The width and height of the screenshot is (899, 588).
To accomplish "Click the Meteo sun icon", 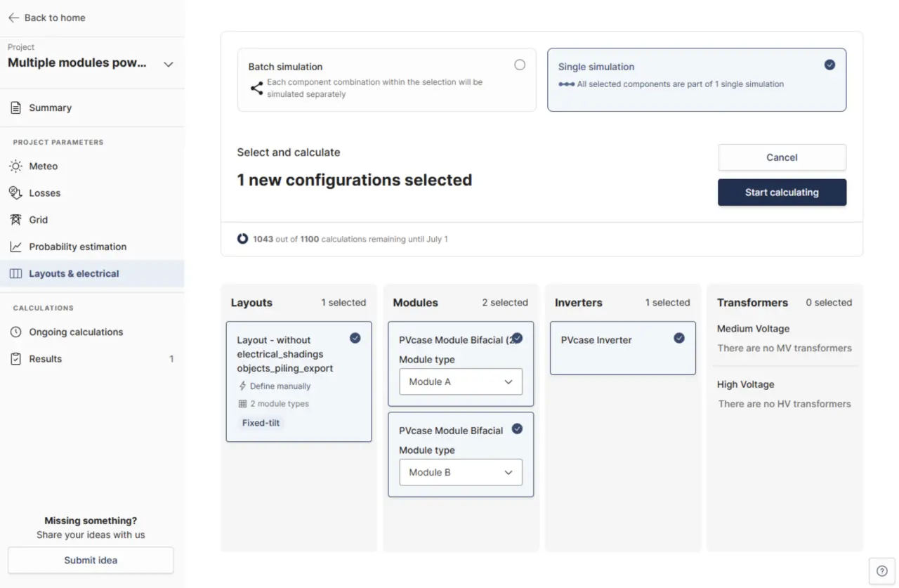I will 15,166.
